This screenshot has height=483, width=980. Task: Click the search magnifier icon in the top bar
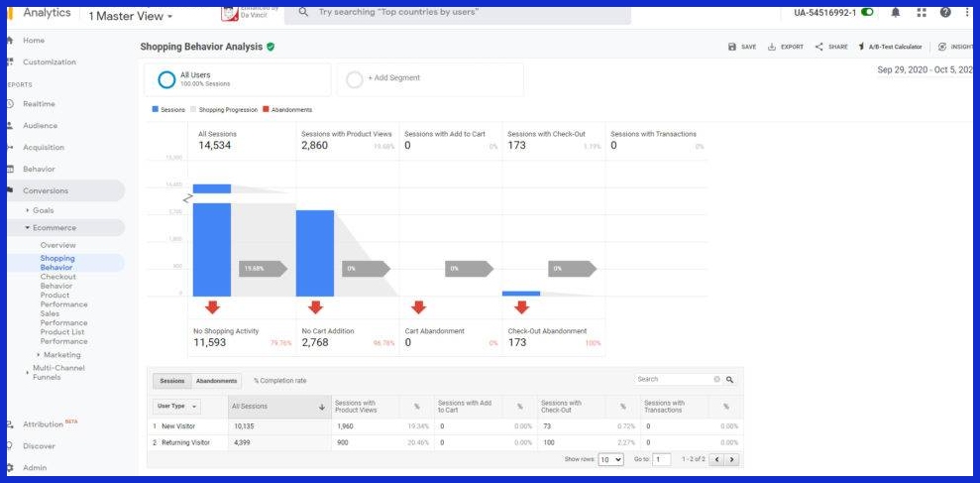click(x=304, y=12)
